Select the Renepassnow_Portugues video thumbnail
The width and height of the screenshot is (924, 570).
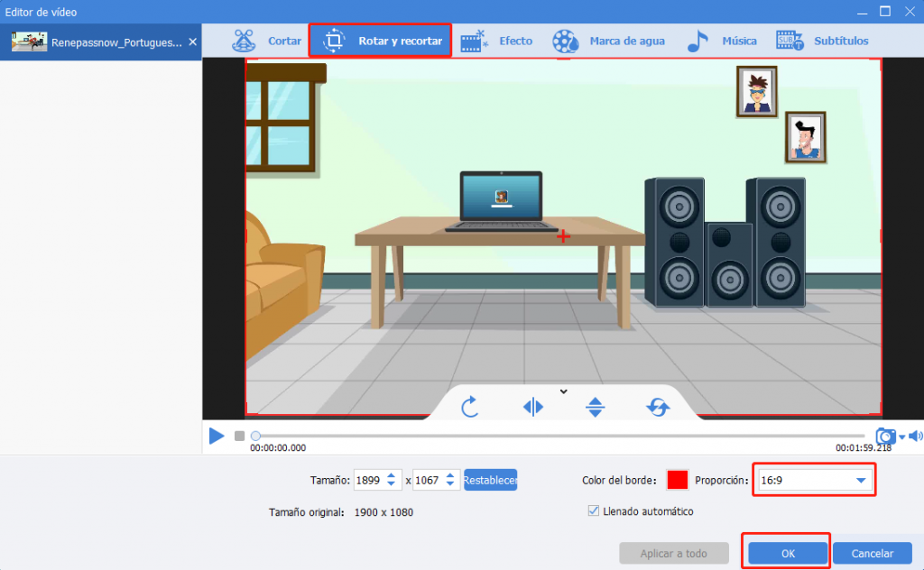29,41
